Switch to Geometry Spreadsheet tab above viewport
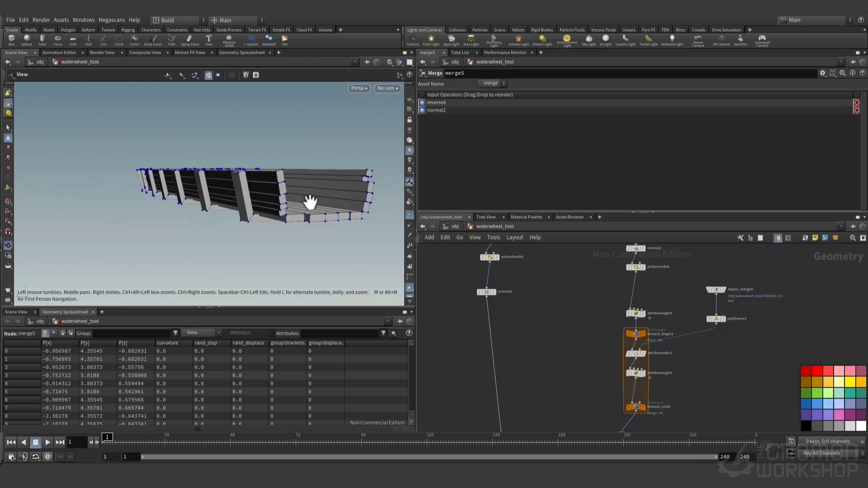The image size is (868, 488). [242, 52]
